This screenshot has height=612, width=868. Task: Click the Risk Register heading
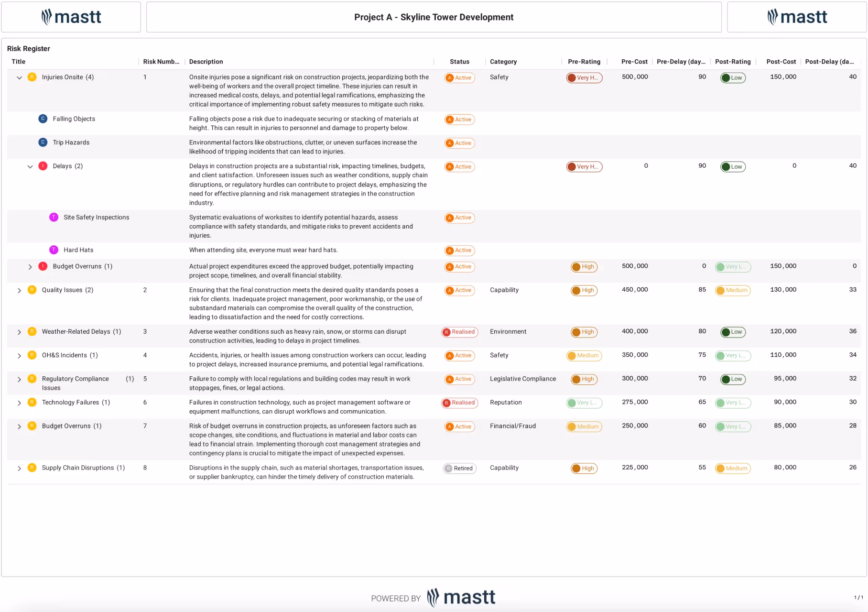click(x=28, y=48)
